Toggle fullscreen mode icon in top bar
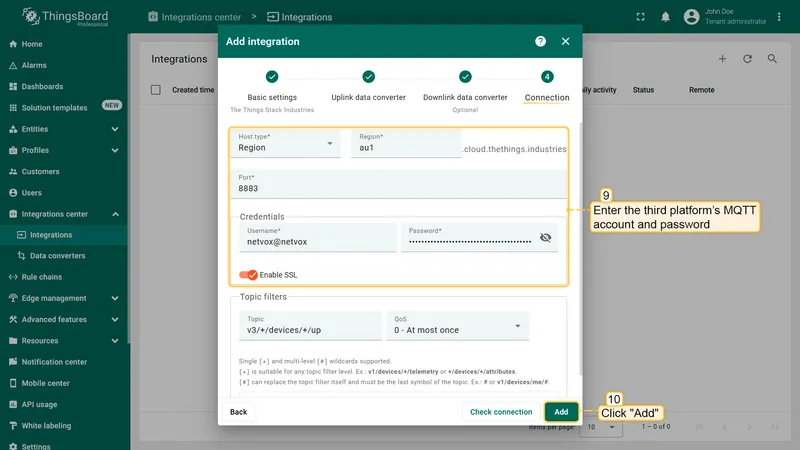 [x=640, y=17]
